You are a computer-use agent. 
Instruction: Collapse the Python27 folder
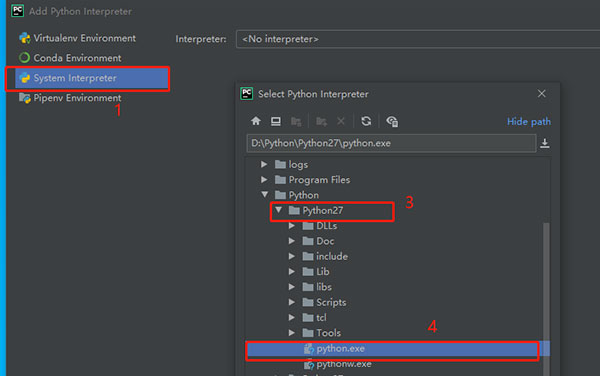click(x=278, y=210)
